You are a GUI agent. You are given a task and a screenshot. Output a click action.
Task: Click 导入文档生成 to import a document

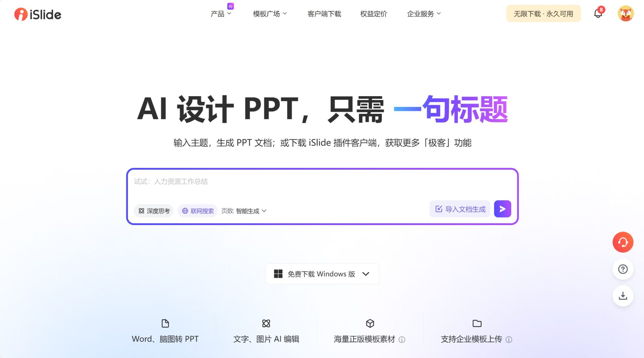click(x=459, y=208)
